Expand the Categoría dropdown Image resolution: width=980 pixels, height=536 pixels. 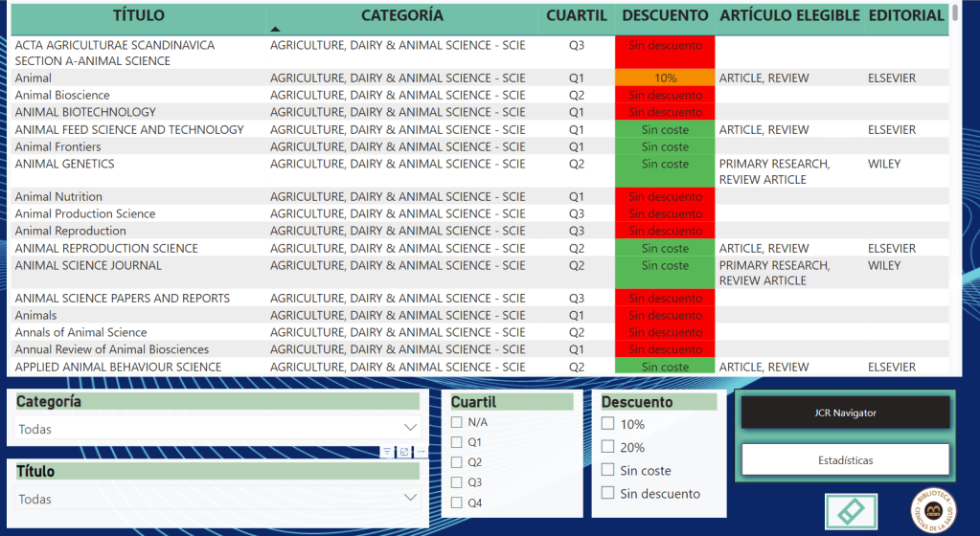coord(410,428)
